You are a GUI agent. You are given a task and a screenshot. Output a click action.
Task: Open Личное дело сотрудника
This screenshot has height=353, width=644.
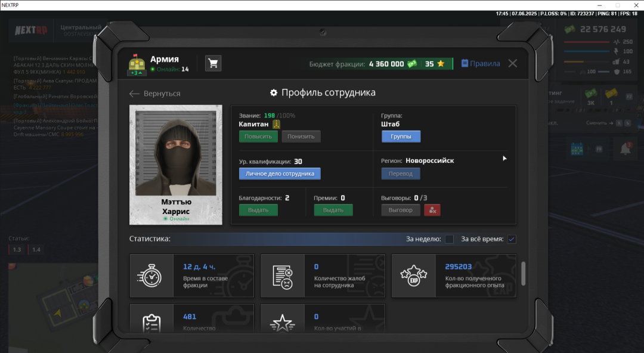click(x=280, y=174)
